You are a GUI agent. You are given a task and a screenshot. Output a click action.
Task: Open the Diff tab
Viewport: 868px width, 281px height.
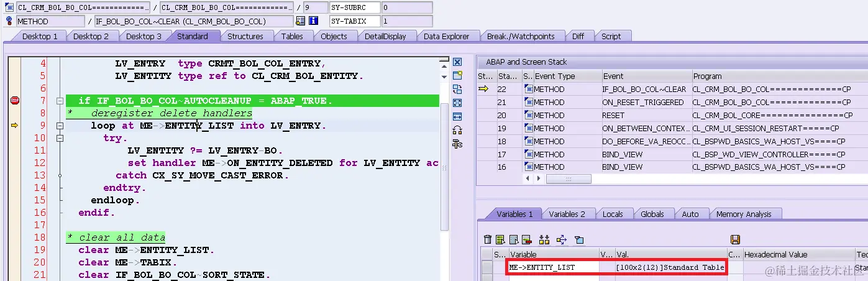coord(578,36)
